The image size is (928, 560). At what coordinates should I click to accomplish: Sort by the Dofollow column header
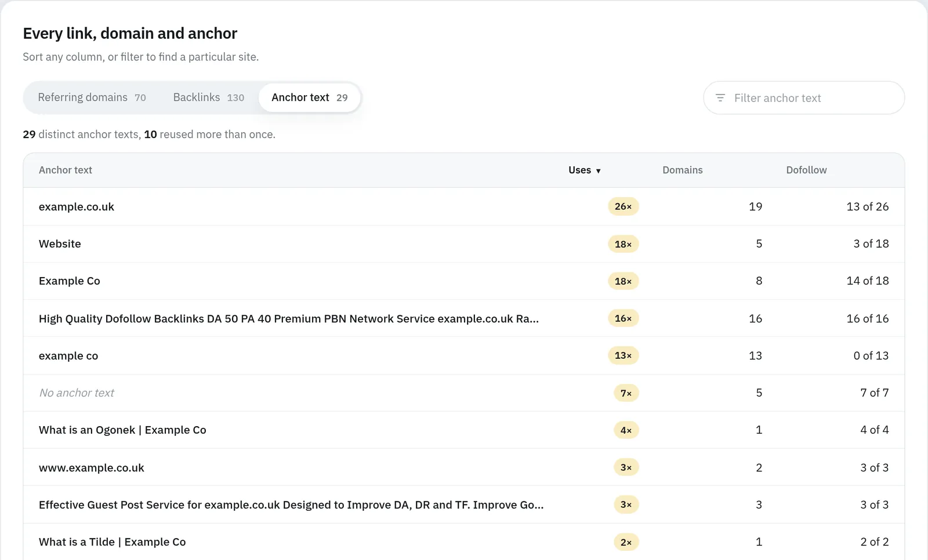(x=806, y=170)
